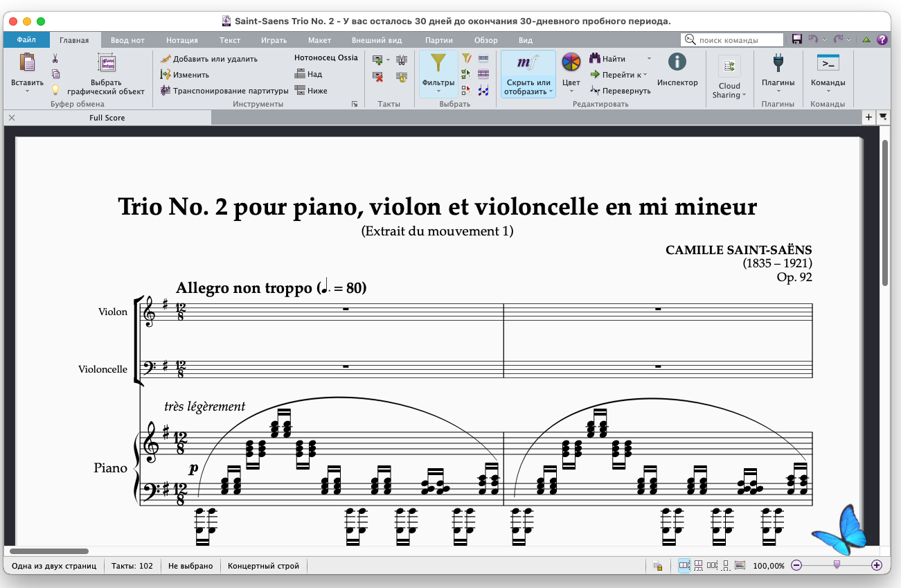Click Выбрать графический объект icon
Viewport: 901px width, 588px height.
tap(106, 63)
